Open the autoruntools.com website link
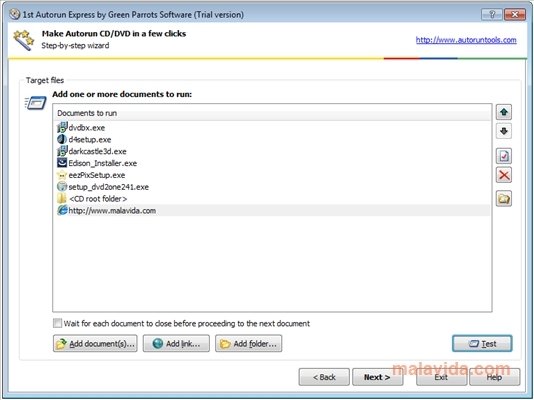 [x=466, y=40]
